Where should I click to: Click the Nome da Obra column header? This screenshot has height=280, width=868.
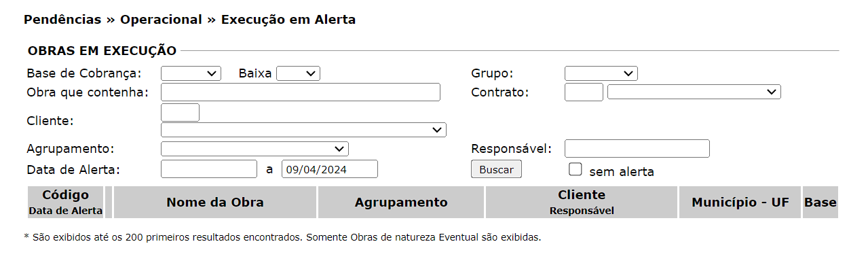(215, 203)
